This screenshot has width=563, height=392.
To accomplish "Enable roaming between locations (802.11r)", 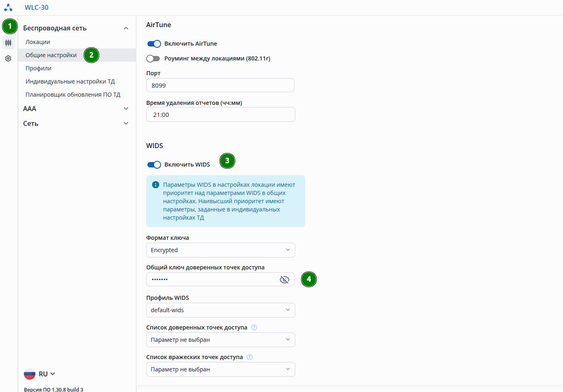I will [x=153, y=59].
